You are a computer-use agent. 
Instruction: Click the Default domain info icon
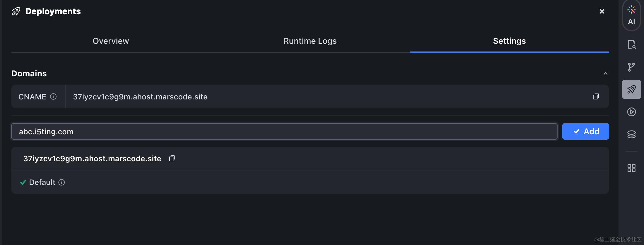tap(62, 182)
